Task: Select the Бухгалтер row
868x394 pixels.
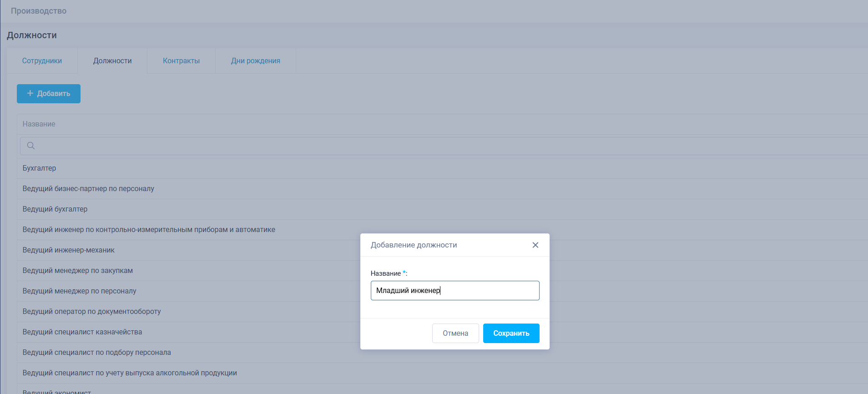Action: [x=40, y=168]
